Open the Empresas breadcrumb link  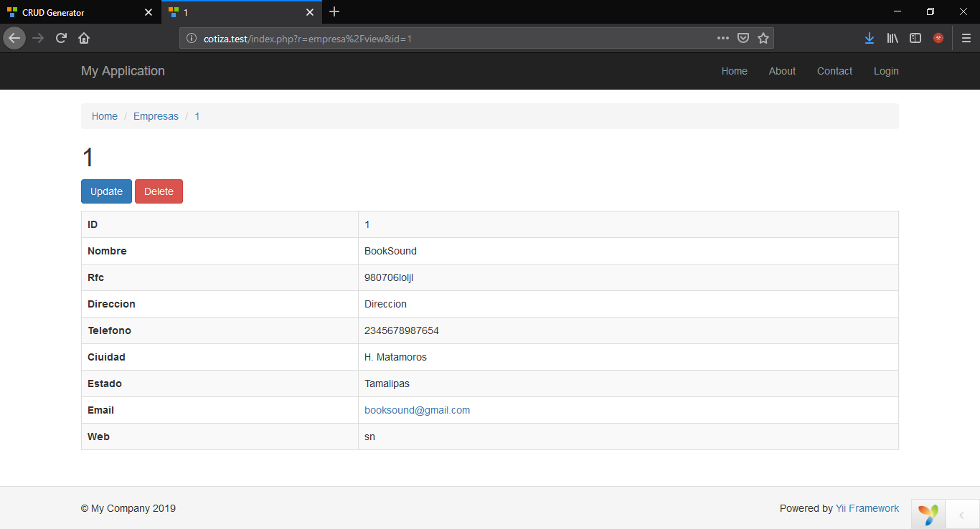point(156,116)
